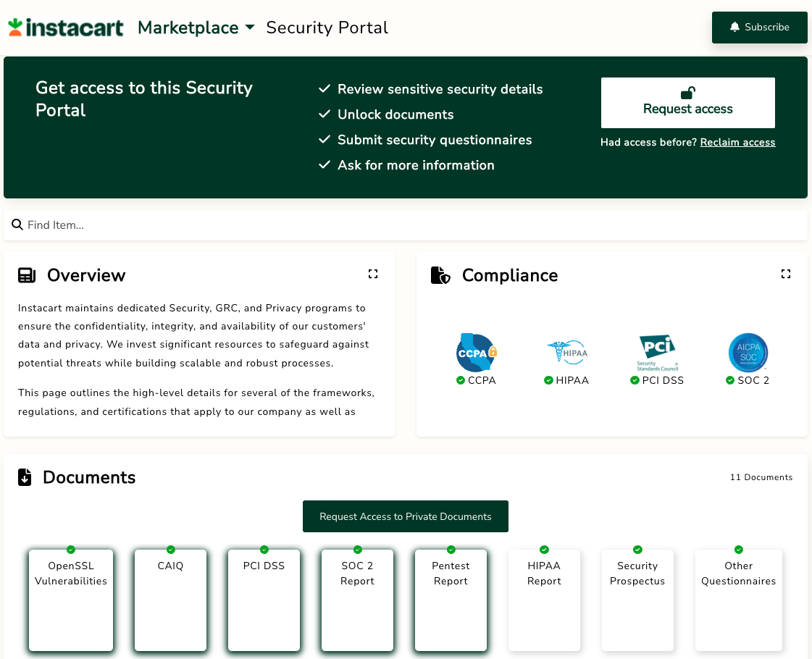Screen dimensions: 812x659
Task: Open the Pentest Report document card
Action: tap(451, 600)
